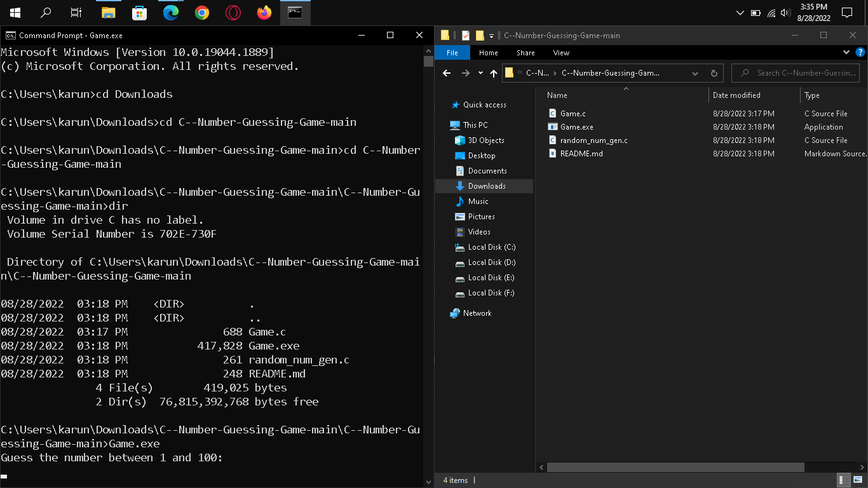Expand the Explorer ribbon chevron

(847, 53)
